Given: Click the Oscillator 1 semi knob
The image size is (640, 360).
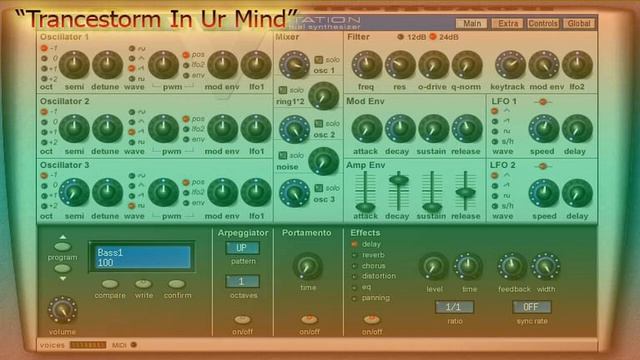Looking at the screenshot, I should coord(74,64).
